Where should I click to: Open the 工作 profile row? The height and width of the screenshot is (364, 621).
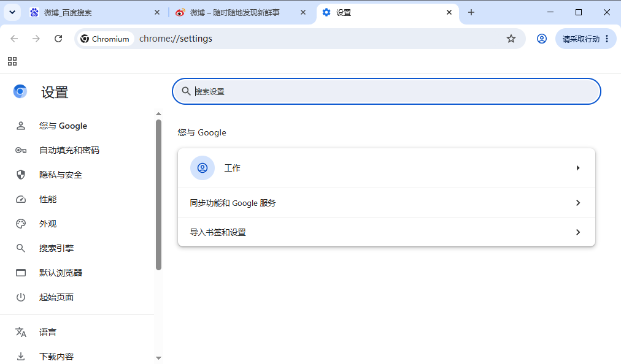387,168
